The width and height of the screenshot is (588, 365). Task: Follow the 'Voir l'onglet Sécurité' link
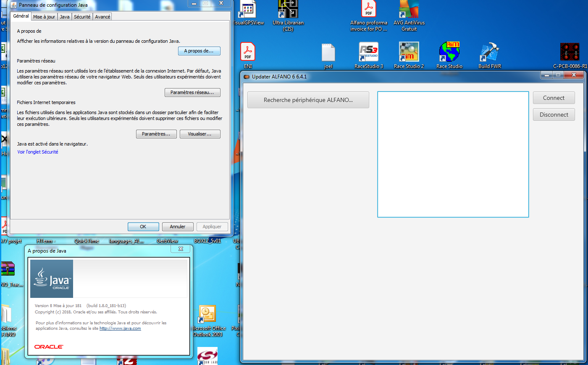coord(38,152)
